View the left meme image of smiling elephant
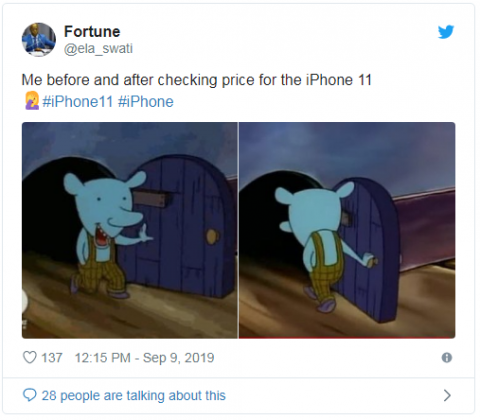Image resolution: width=480 pixels, height=420 pixels. click(x=130, y=230)
